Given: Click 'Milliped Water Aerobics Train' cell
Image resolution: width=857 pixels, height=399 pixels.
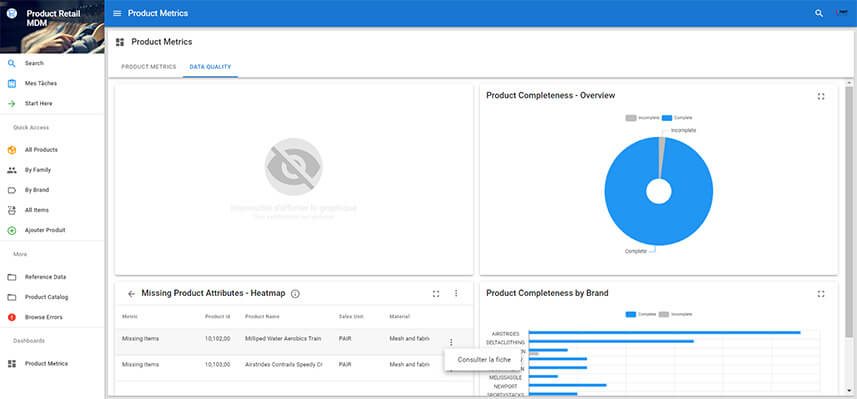Looking at the screenshot, I should point(283,339).
